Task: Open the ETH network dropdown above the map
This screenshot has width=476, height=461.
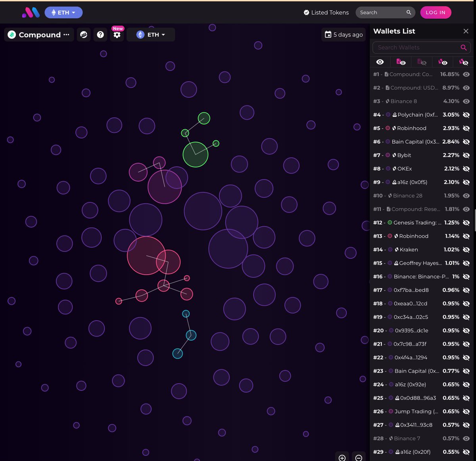Action: 151,35
